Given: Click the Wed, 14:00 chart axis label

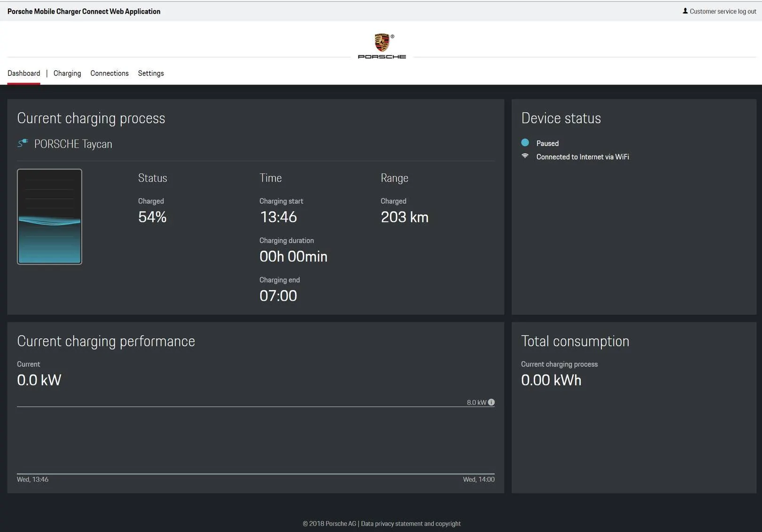Looking at the screenshot, I should tap(479, 479).
